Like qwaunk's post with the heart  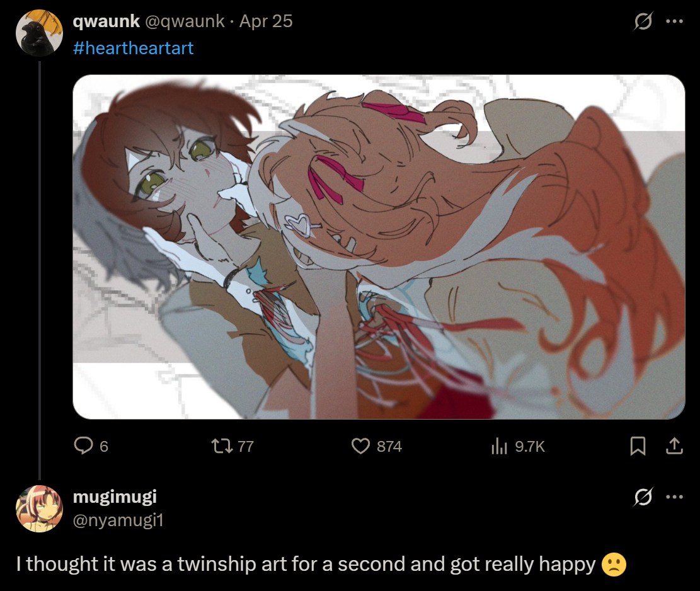[x=360, y=446]
